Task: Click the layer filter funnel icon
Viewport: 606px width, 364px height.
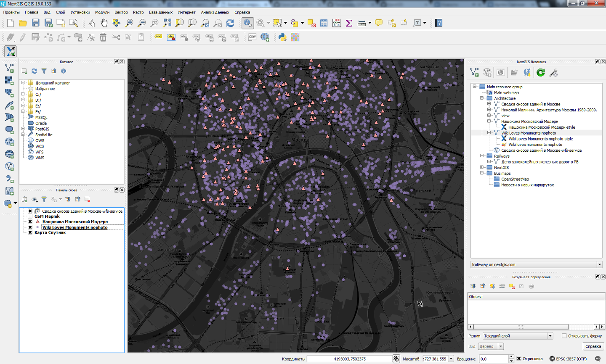Action: (x=44, y=199)
